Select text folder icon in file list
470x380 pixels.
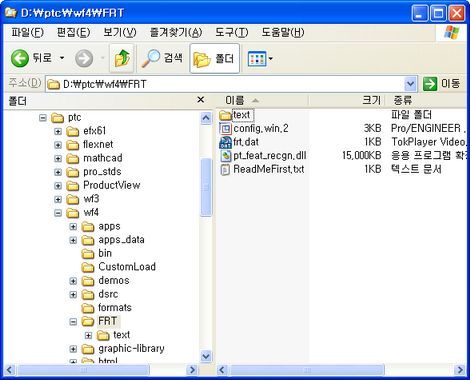[226, 115]
